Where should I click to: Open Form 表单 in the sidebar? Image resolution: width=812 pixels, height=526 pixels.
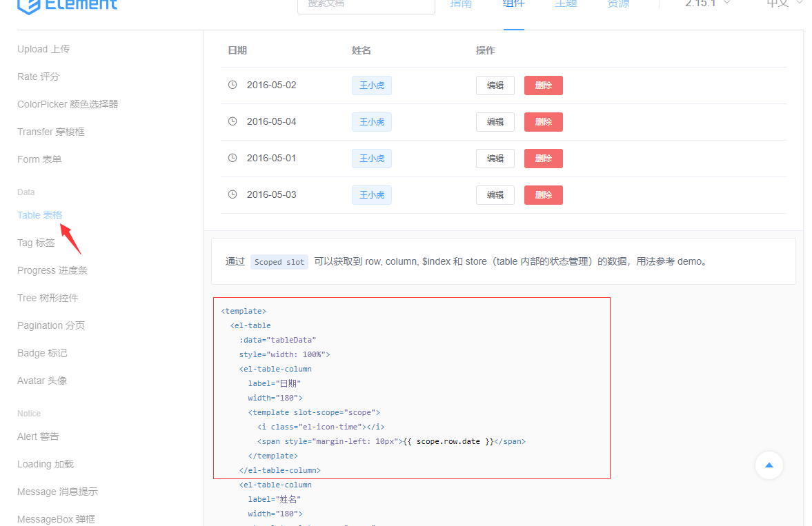[39, 159]
